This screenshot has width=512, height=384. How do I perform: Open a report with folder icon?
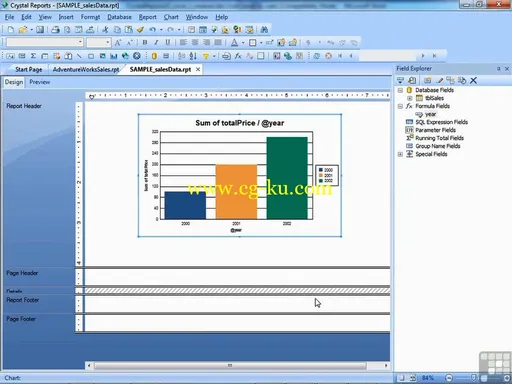coord(23,30)
